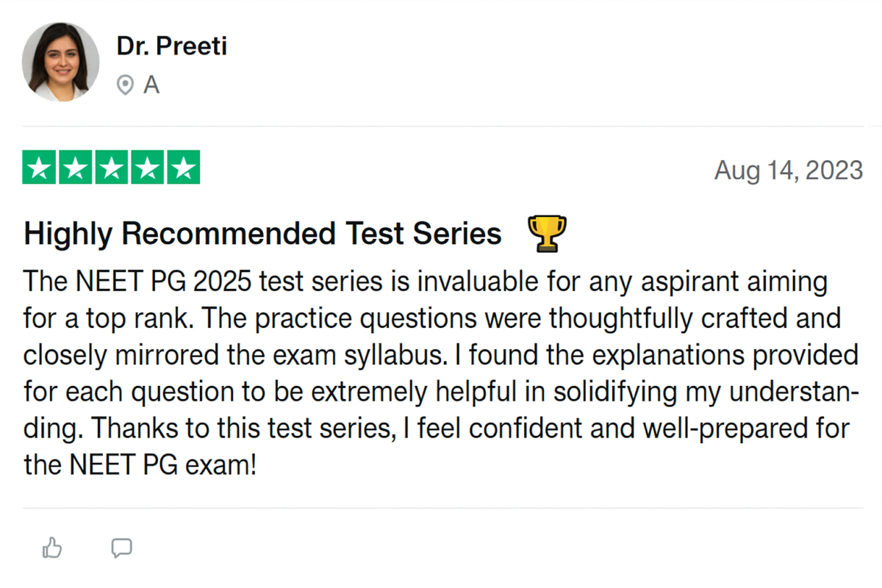Select the second green rating star
This screenshot has width=882, height=588.
(x=76, y=168)
